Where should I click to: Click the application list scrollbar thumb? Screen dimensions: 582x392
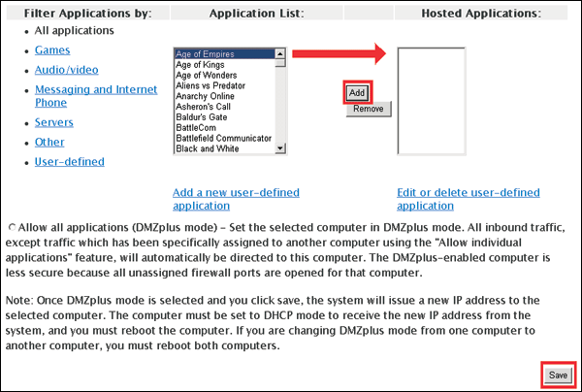(280, 63)
